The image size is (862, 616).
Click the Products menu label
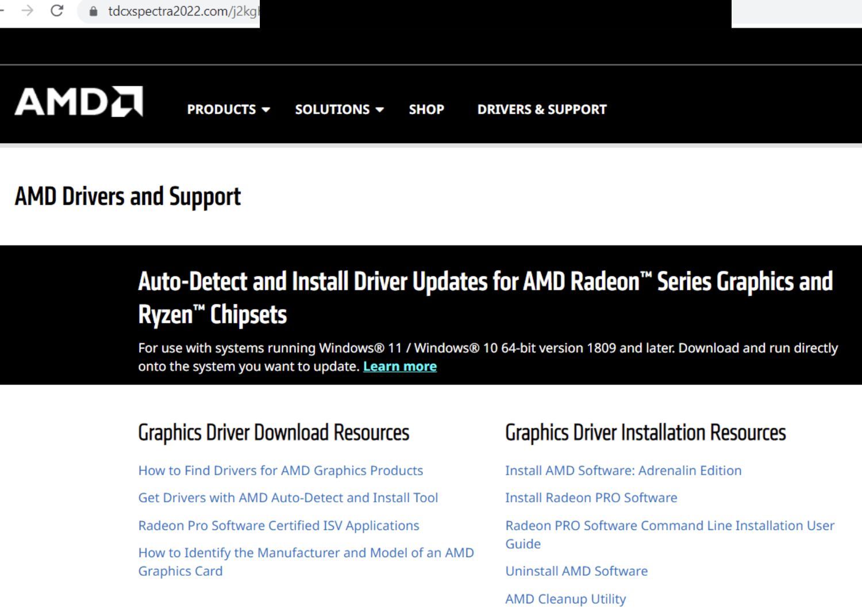221,109
